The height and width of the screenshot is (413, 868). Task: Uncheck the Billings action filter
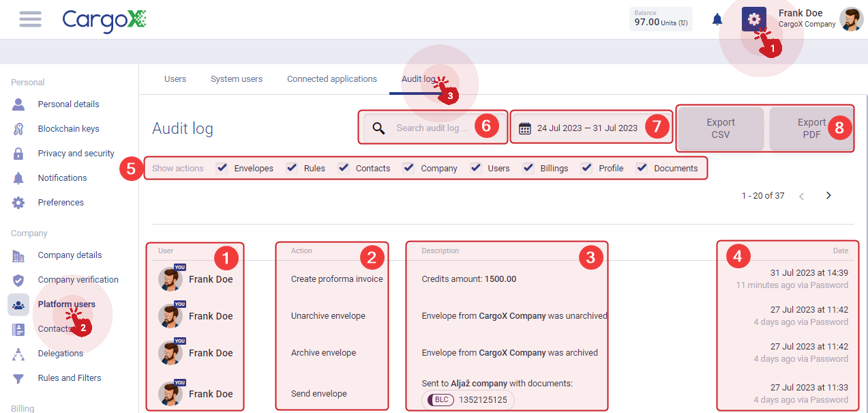(x=528, y=168)
